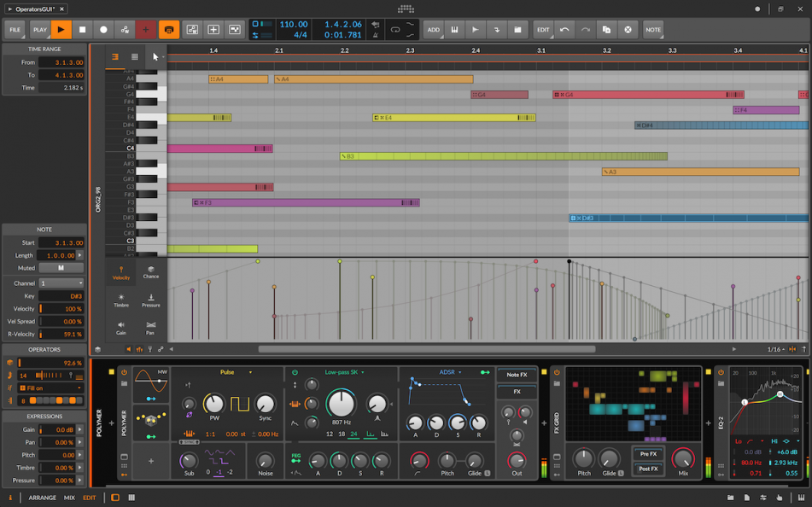812x507 pixels.
Task: Click the ADD button in the toolbar
Action: [434, 29]
